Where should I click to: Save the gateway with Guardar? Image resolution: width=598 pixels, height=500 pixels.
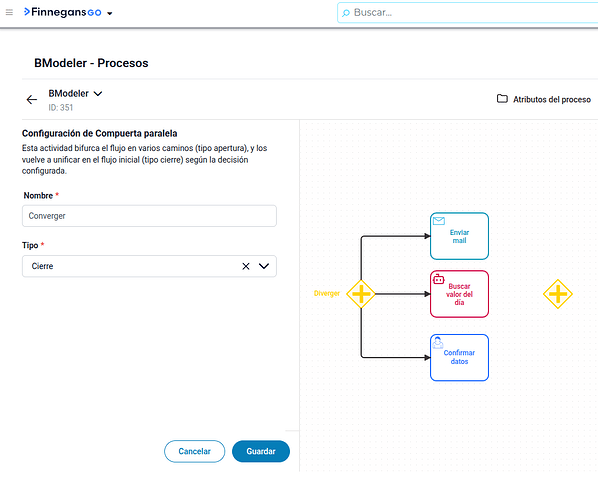[x=261, y=451]
